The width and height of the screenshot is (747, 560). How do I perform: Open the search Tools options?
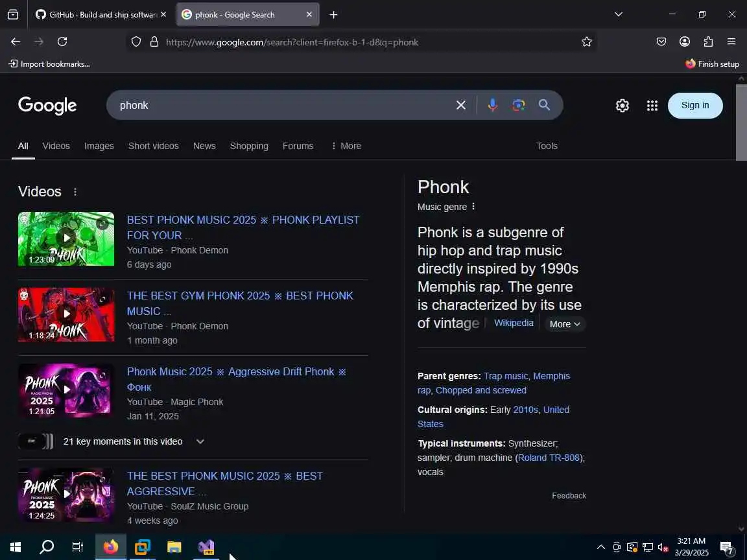pos(547,146)
